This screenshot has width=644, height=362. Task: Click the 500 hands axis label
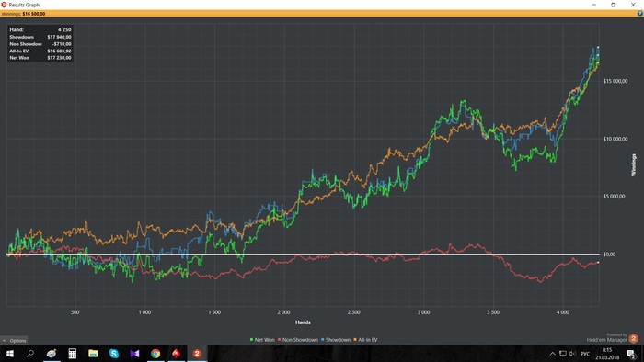75,312
